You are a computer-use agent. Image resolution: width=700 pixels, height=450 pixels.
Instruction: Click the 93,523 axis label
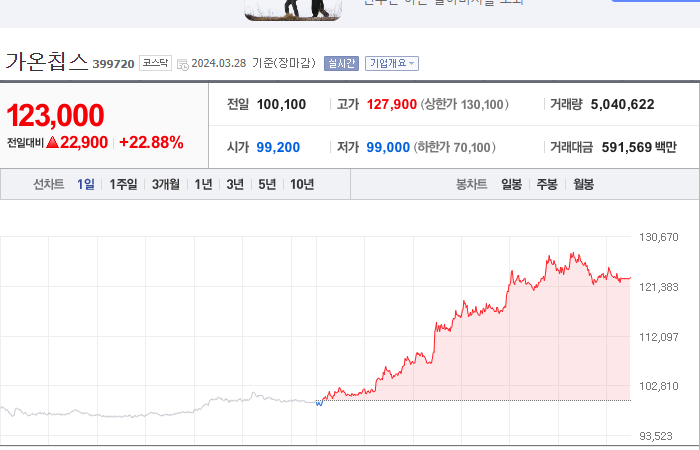pos(658,436)
